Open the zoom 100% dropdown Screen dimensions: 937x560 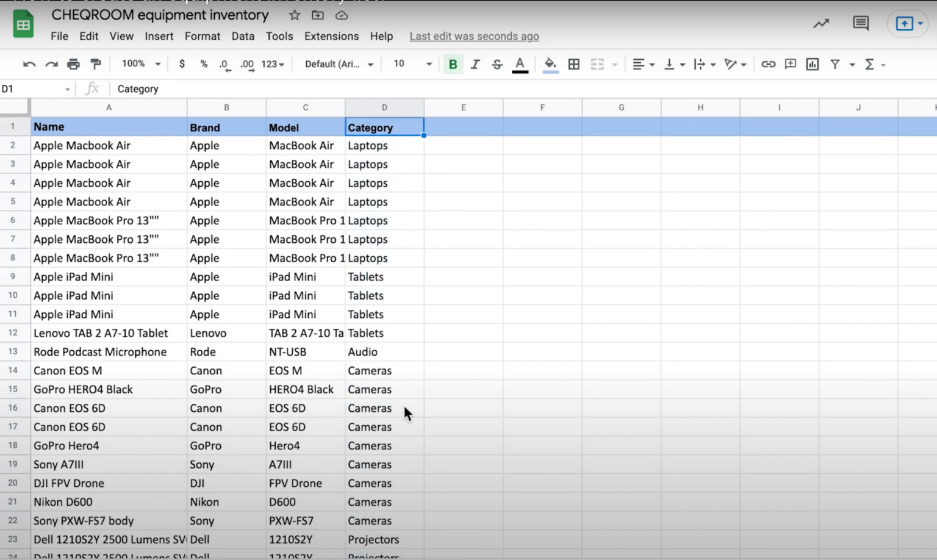(x=141, y=63)
